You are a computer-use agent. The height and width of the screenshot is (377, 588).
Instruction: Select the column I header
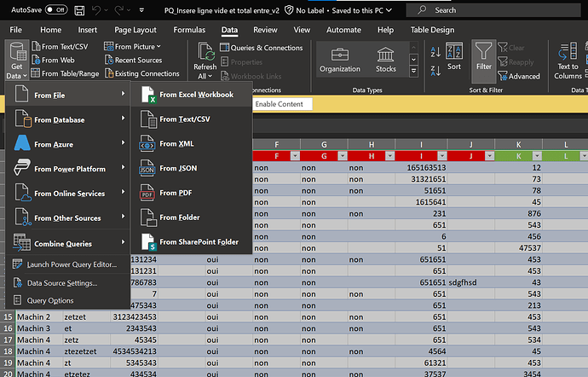pyautogui.click(x=421, y=144)
